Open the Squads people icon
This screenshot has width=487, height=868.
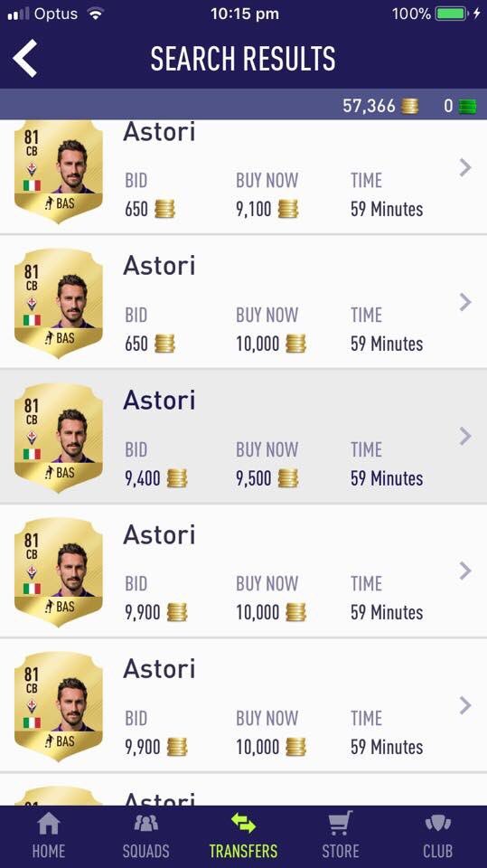pyautogui.click(x=146, y=823)
